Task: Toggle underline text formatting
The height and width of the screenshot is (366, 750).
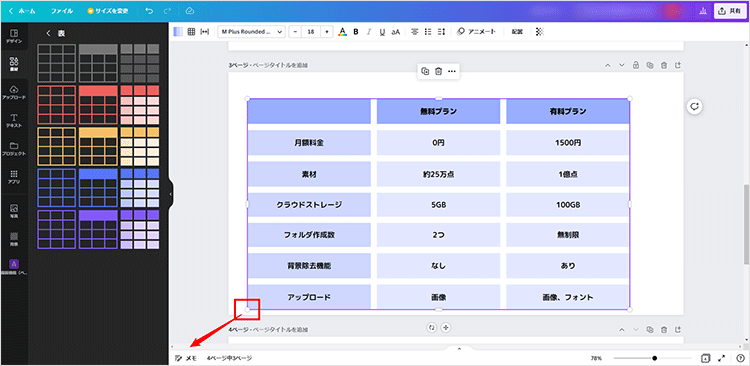Action: tap(382, 32)
